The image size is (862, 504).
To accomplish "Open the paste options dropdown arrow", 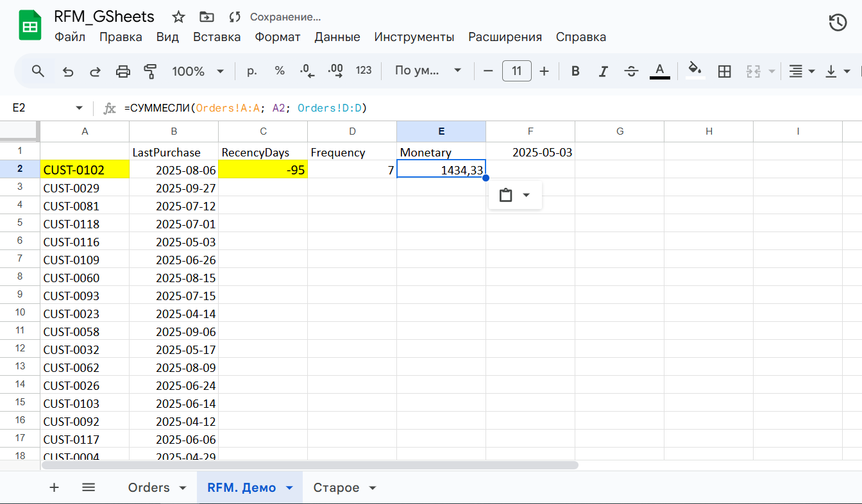I will tap(527, 195).
